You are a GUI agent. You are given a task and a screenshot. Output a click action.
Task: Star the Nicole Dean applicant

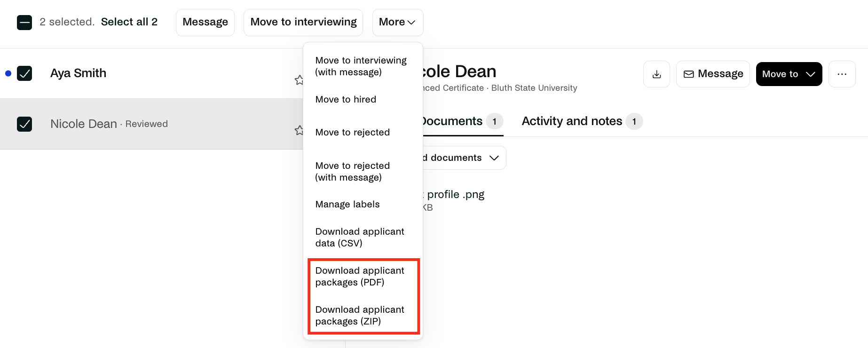tap(299, 130)
